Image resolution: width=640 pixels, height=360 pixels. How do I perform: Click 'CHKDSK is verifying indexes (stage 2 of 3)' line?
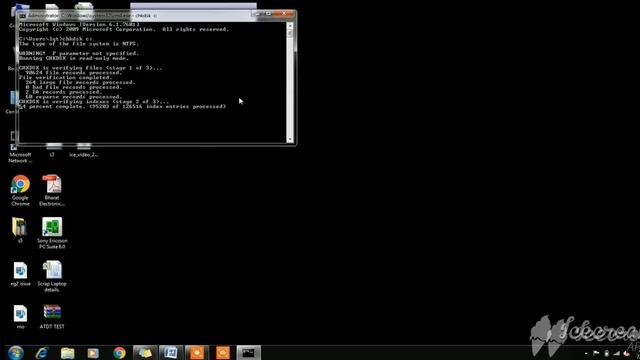[x=94, y=102]
